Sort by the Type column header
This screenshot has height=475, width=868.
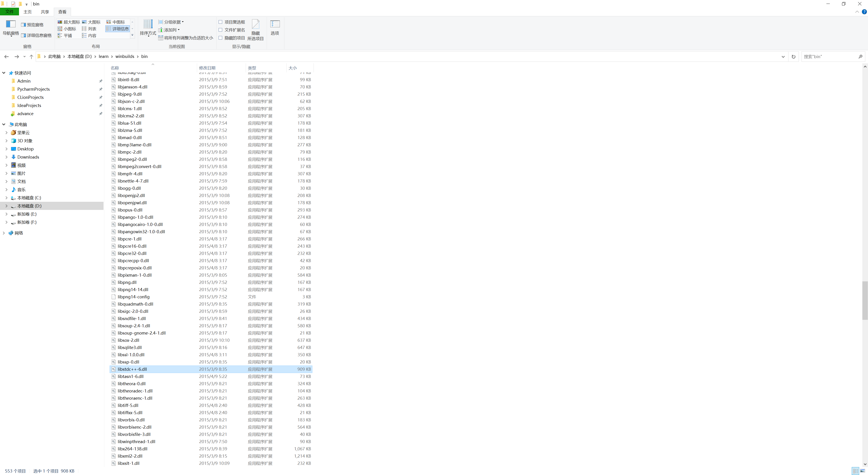(266, 68)
